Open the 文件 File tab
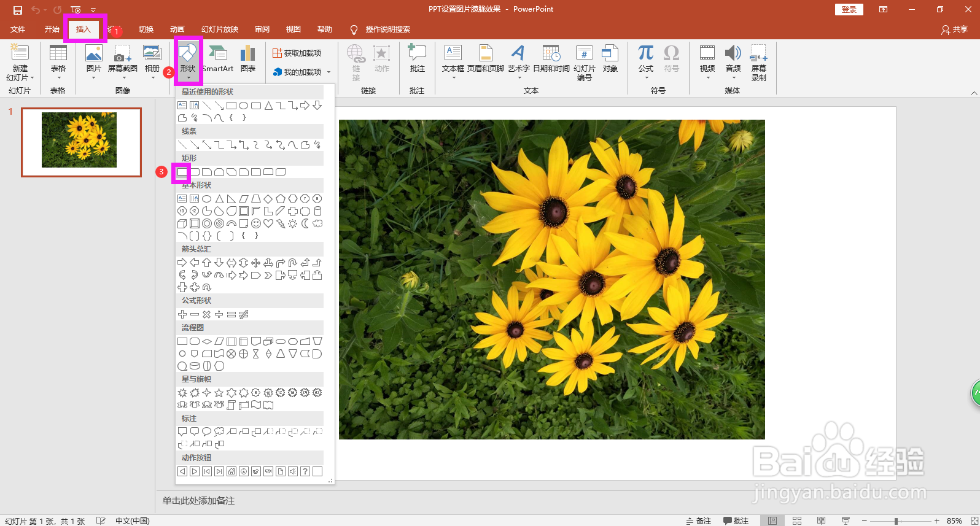The height and width of the screenshot is (526, 980). click(18, 29)
